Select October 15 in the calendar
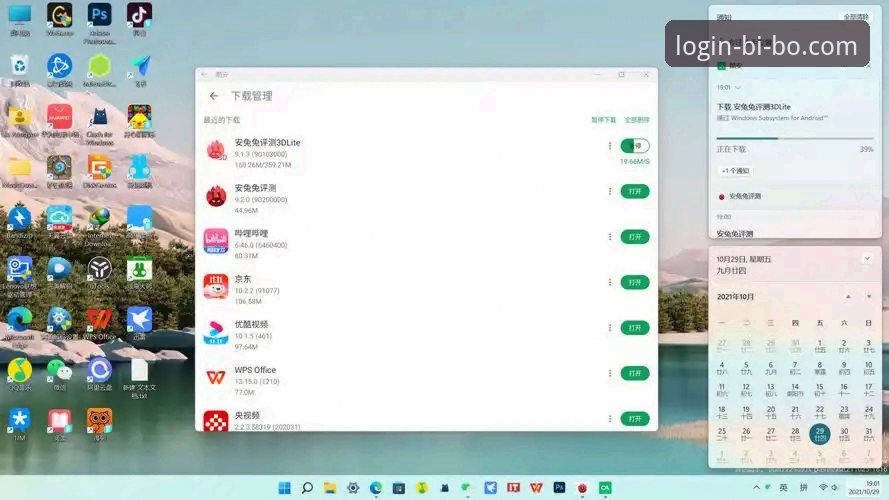 click(820, 390)
